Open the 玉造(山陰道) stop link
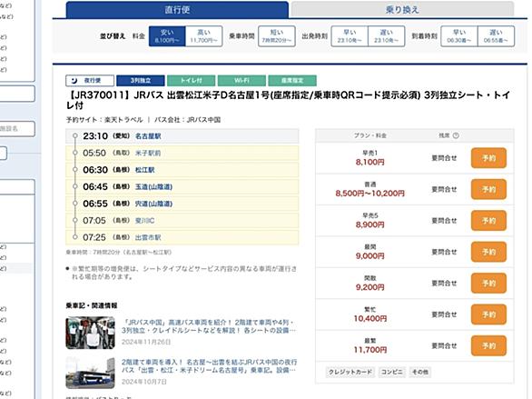 point(153,186)
